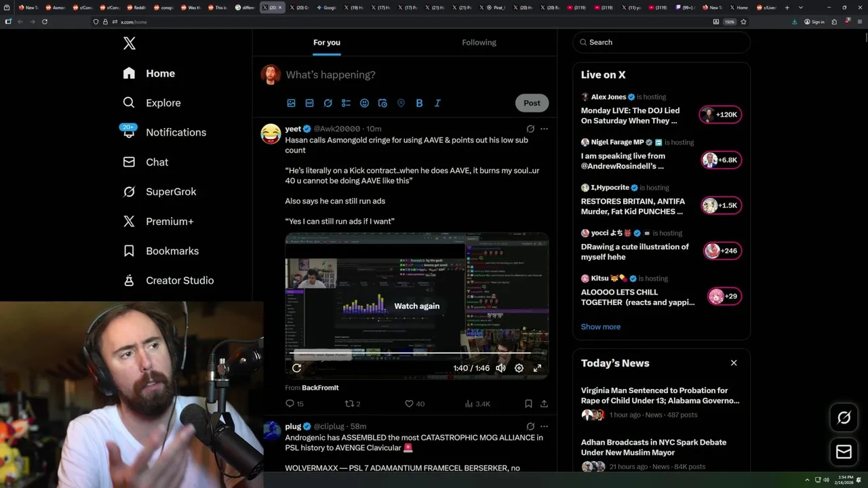Click the Search box
This screenshot has width=868, height=488.
[661, 42]
